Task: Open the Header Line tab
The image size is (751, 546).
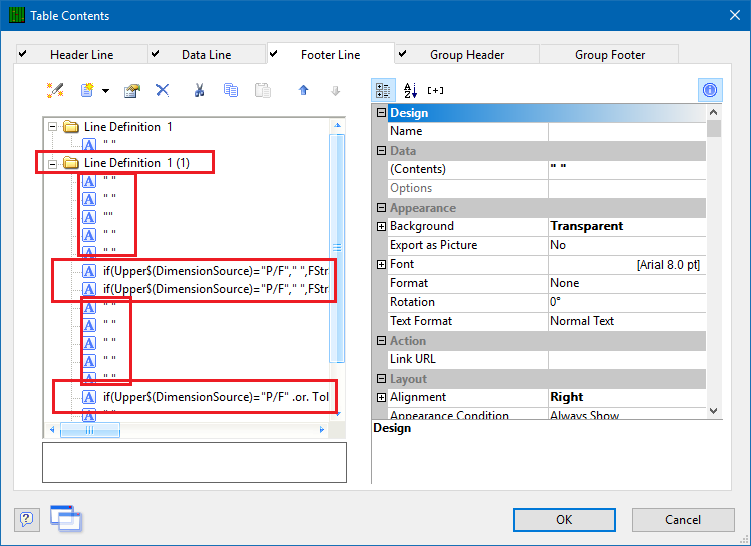Action: (x=82, y=55)
